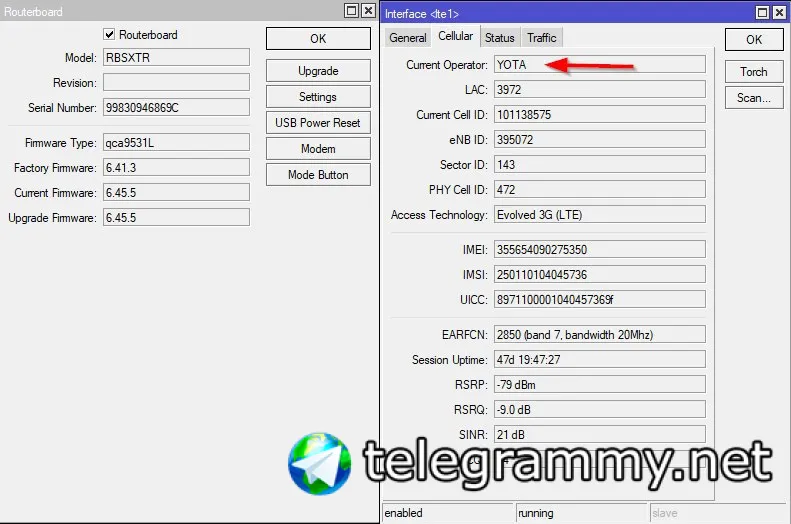Viewport: 791px width, 524px height.
Task: Close the Routerboard window
Action: (x=369, y=11)
